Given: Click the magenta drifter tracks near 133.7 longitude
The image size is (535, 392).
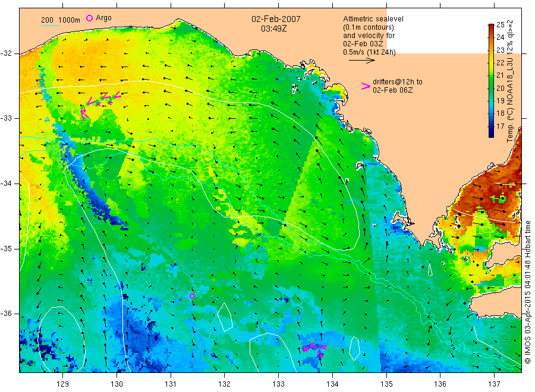Looking at the screenshot, I should [315, 349].
